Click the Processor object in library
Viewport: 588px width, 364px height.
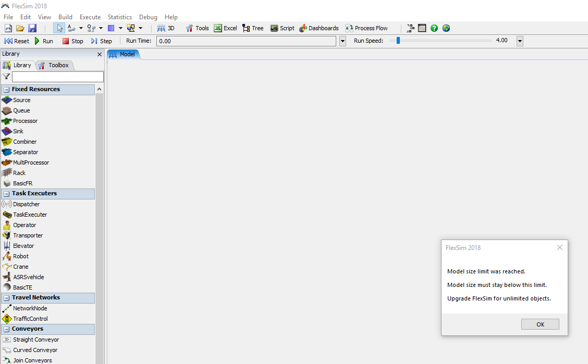point(25,121)
